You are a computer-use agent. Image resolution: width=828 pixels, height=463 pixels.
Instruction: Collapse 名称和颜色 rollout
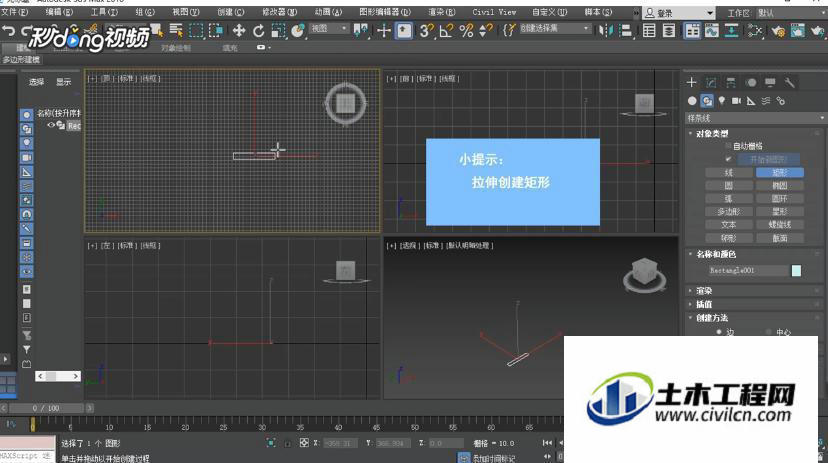(716, 254)
